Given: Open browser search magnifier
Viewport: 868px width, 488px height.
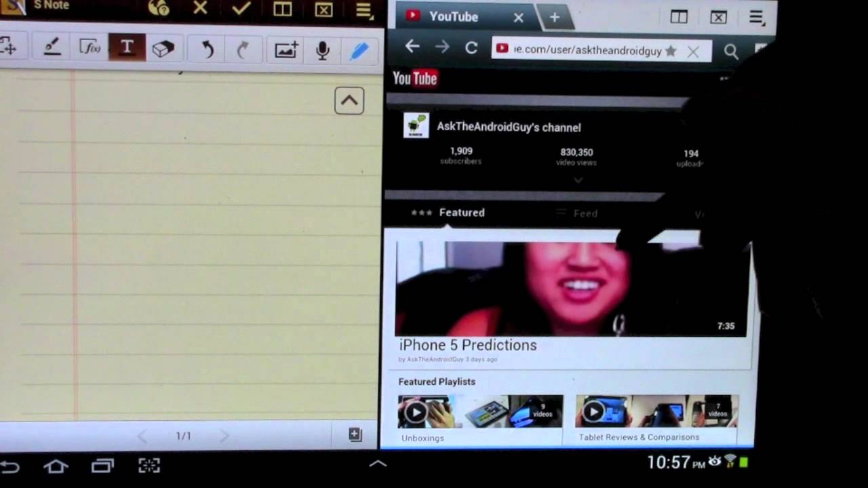Looking at the screenshot, I should click(x=731, y=52).
